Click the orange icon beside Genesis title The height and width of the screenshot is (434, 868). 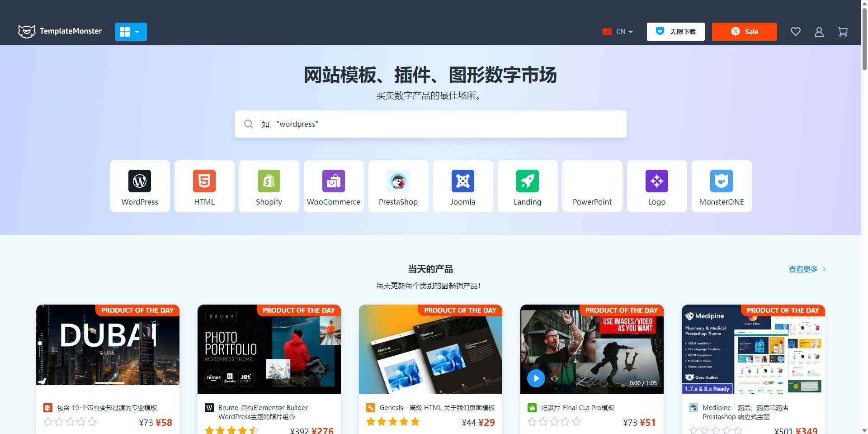point(371,408)
